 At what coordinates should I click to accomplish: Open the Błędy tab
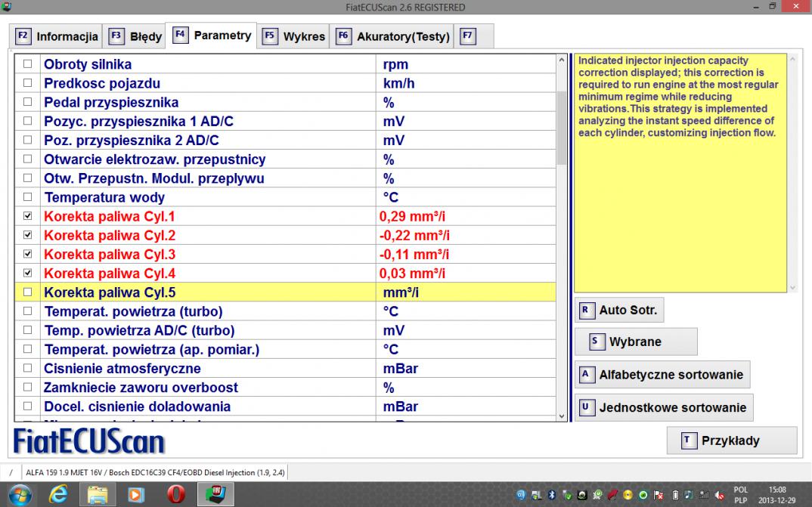135,36
